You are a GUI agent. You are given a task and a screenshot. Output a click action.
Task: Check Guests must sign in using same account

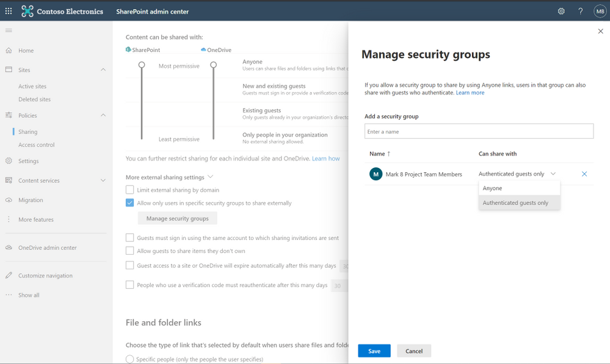[x=129, y=238]
